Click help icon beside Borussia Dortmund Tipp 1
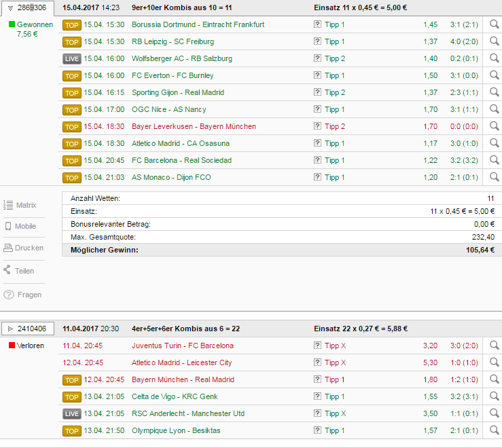This screenshot has height=448, width=502. pos(317,24)
